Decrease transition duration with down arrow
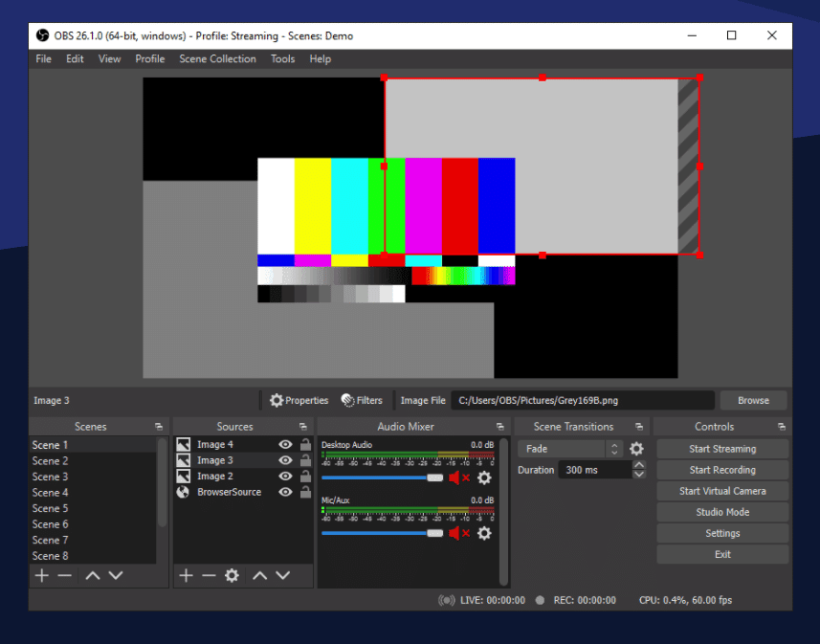Viewport: 820px width, 644px height. click(639, 475)
